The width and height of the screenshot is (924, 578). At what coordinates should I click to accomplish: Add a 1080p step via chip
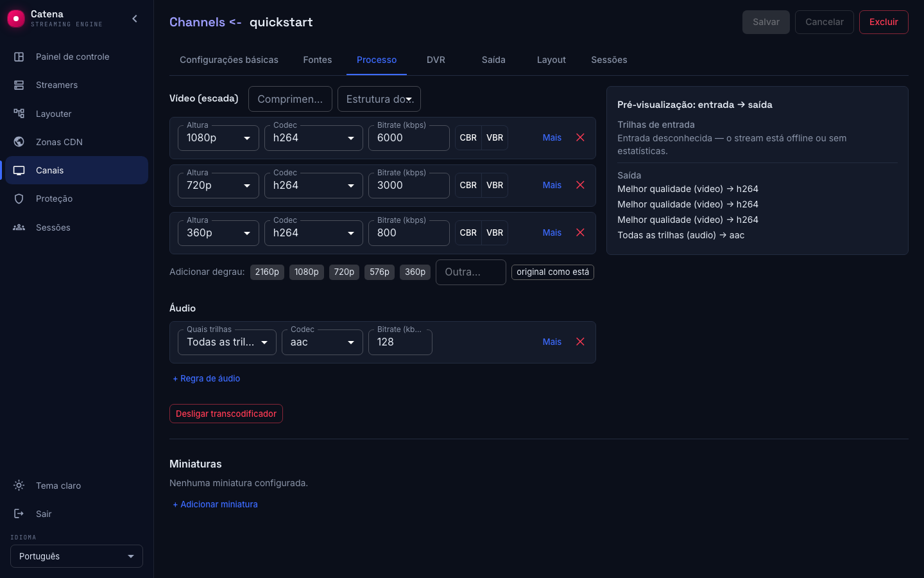(307, 272)
